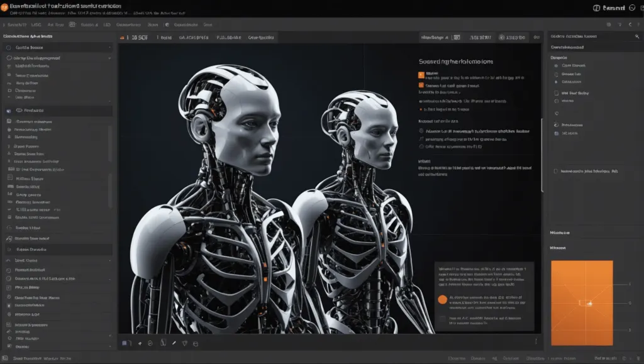The image size is (644, 364).
Task: Collapse the first left panel section using its chevron
Action: pos(109,48)
